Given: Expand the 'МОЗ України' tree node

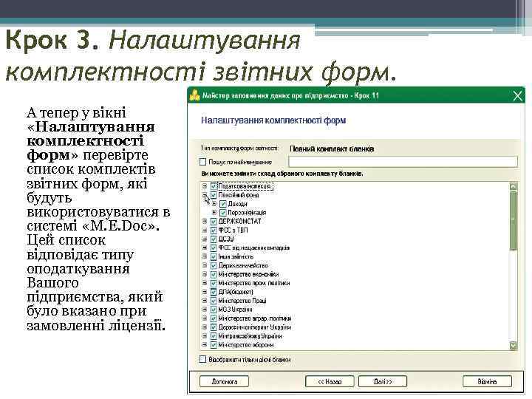Looking at the screenshot, I should 205,310.
